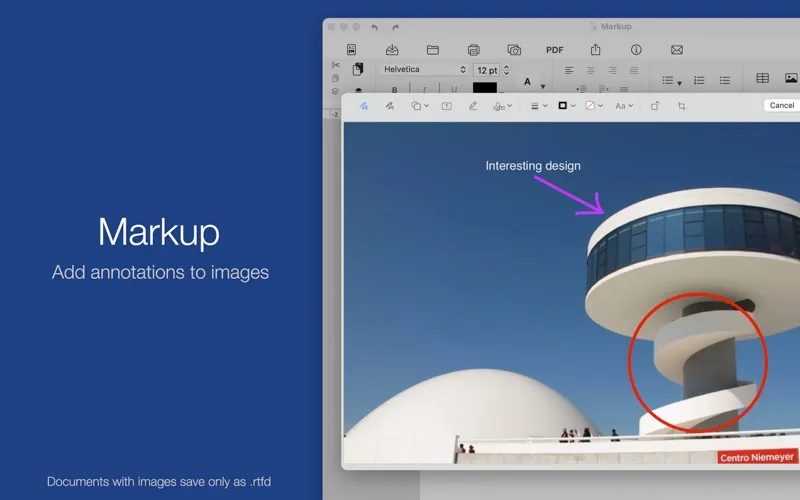The height and width of the screenshot is (500, 800).
Task: Click the Share icon
Action: (x=595, y=49)
